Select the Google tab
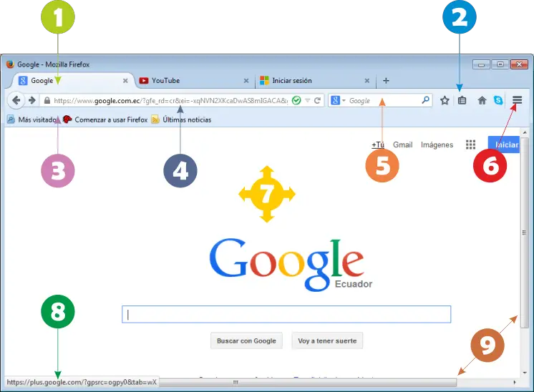The width and height of the screenshot is (534, 392). tap(73, 81)
